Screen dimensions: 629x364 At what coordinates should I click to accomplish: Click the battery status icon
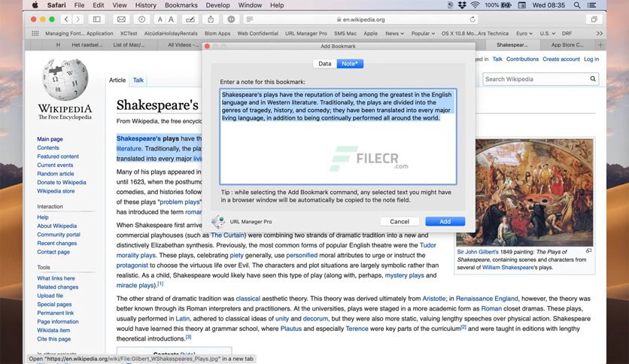coord(506,5)
